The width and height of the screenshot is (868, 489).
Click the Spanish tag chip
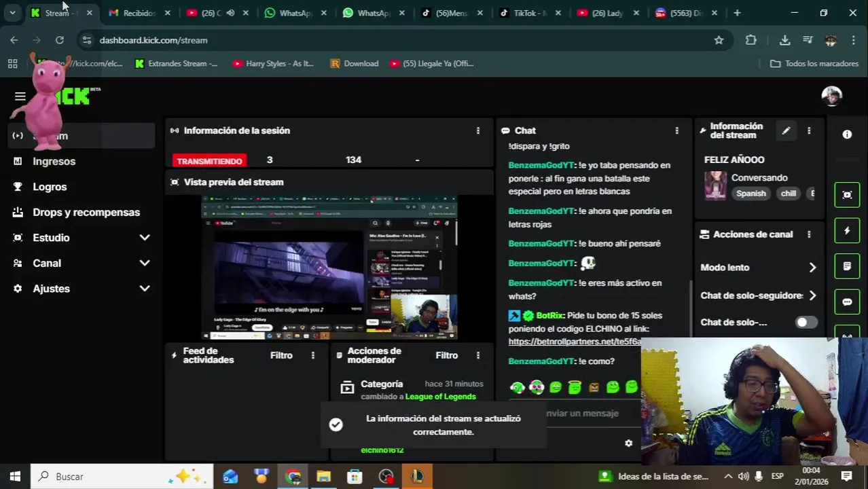coord(751,194)
